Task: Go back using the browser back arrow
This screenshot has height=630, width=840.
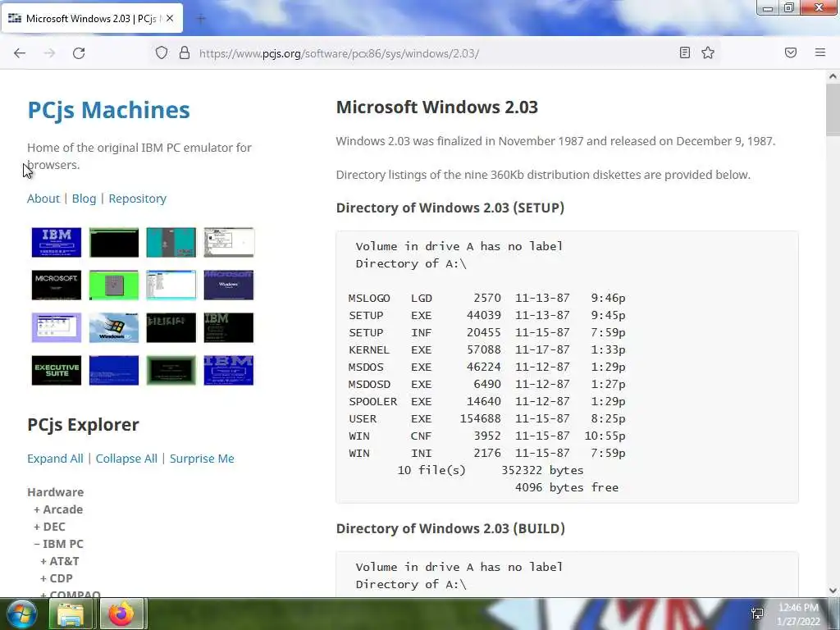Action: (x=20, y=53)
